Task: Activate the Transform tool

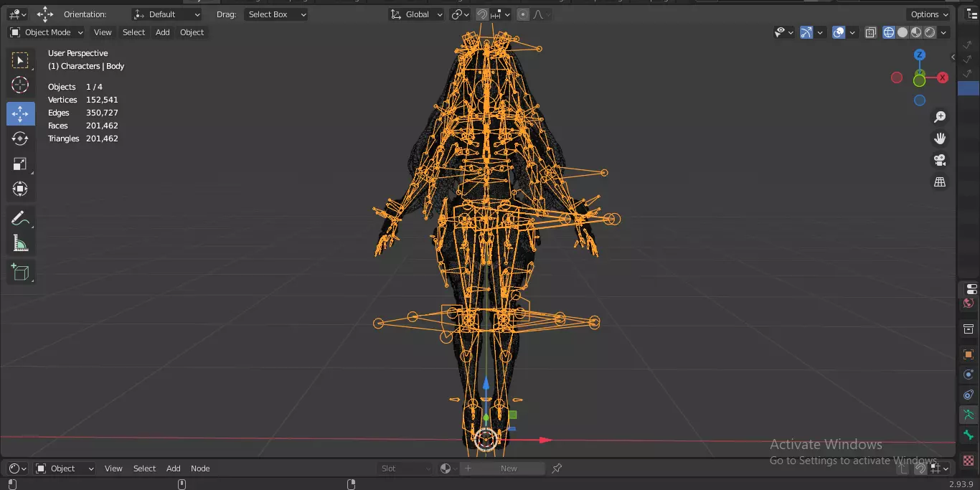Action: click(x=20, y=189)
